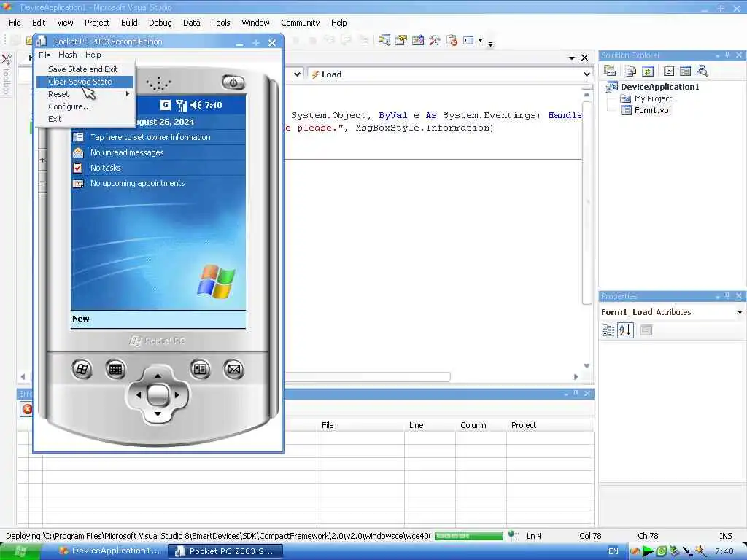Click View Designer icon in Solution Explorer

coord(685,71)
